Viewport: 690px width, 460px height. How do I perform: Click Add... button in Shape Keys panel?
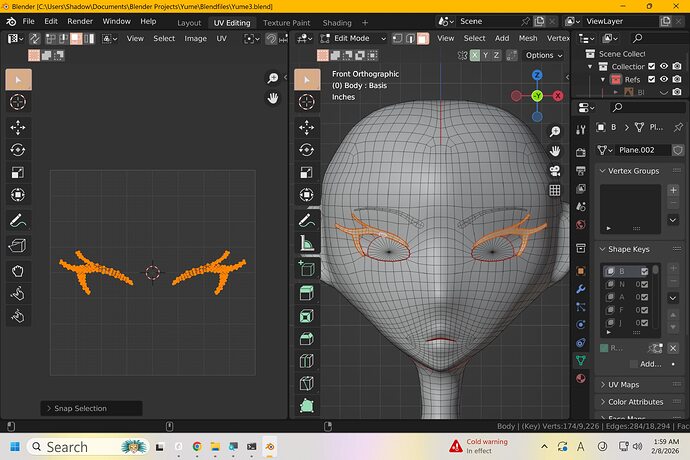tap(650, 364)
